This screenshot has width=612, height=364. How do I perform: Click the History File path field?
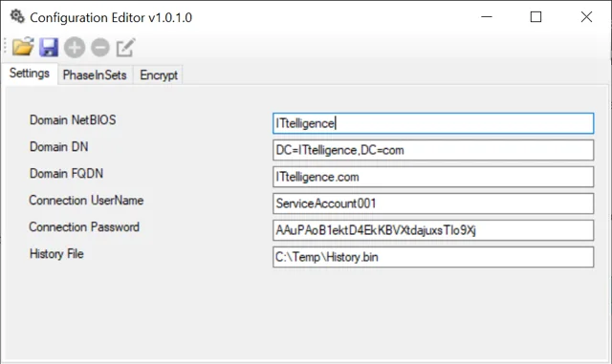(433, 257)
